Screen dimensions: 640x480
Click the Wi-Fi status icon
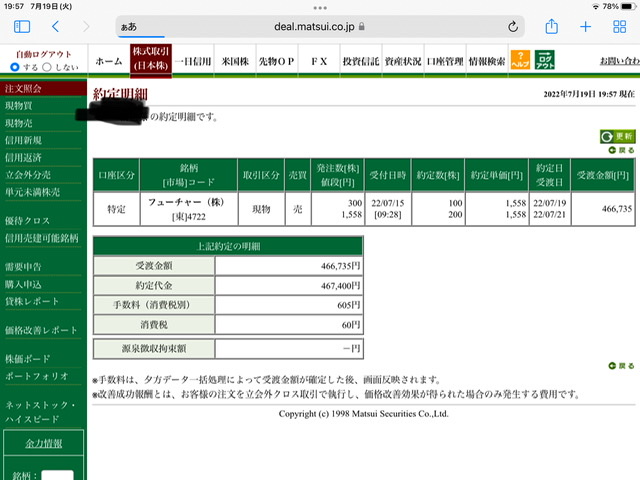pos(596,7)
